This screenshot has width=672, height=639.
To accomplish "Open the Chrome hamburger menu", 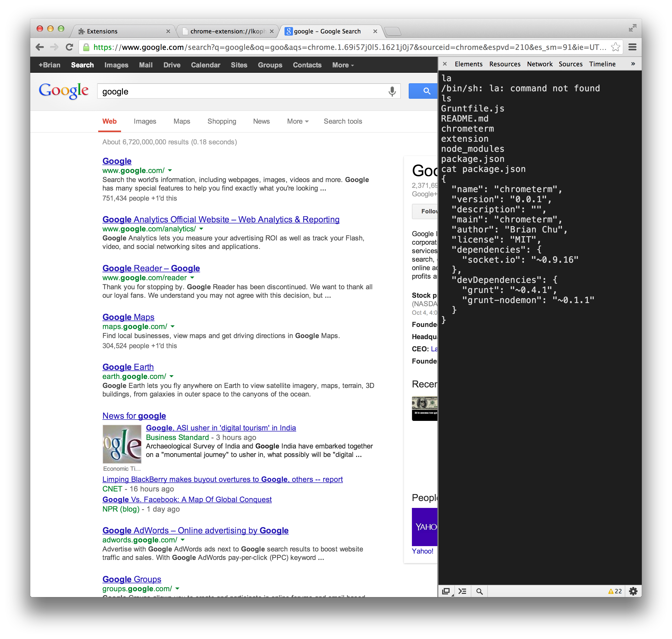I will coord(632,47).
